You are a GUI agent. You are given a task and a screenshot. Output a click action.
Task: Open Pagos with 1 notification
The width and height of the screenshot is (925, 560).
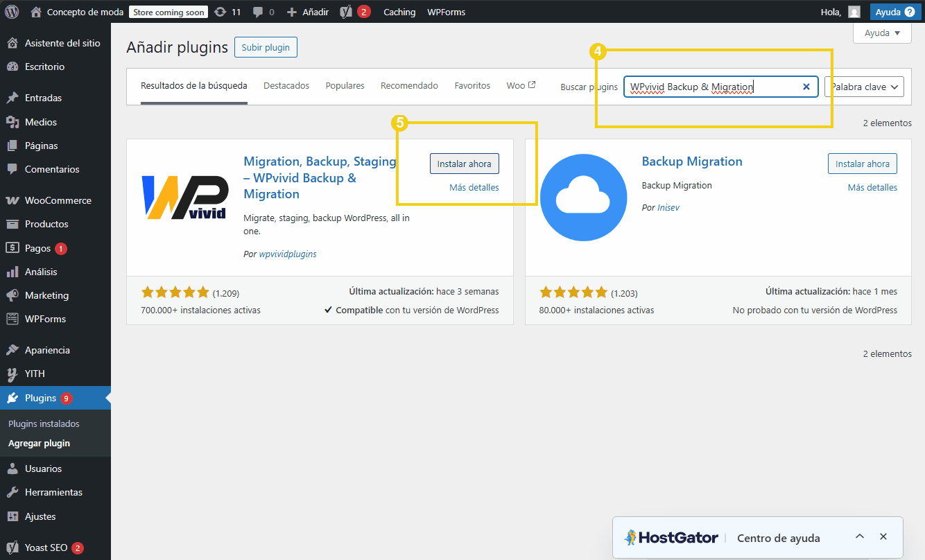click(55, 248)
